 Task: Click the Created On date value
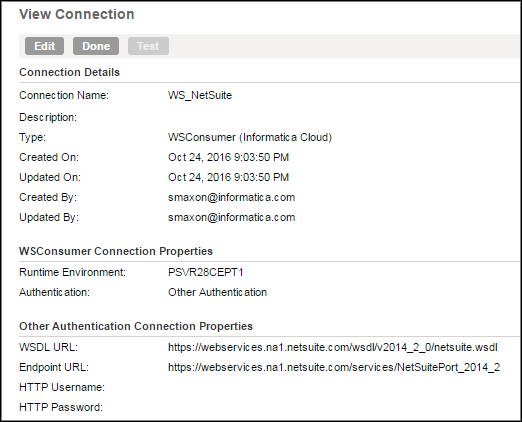pyautogui.click(x=228, y=157)
